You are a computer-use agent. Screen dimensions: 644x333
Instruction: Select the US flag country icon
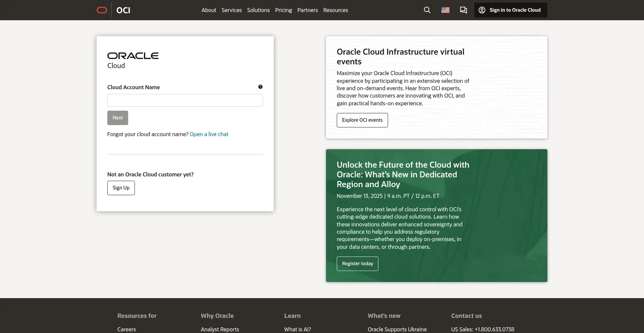[445, 10]
